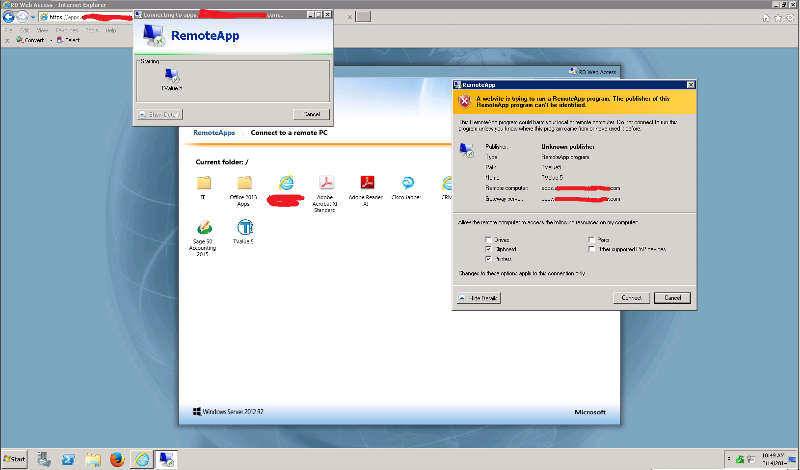Open IE Favorites star icon
Viewport: 800px width, 470px height.
click(778, 18)
